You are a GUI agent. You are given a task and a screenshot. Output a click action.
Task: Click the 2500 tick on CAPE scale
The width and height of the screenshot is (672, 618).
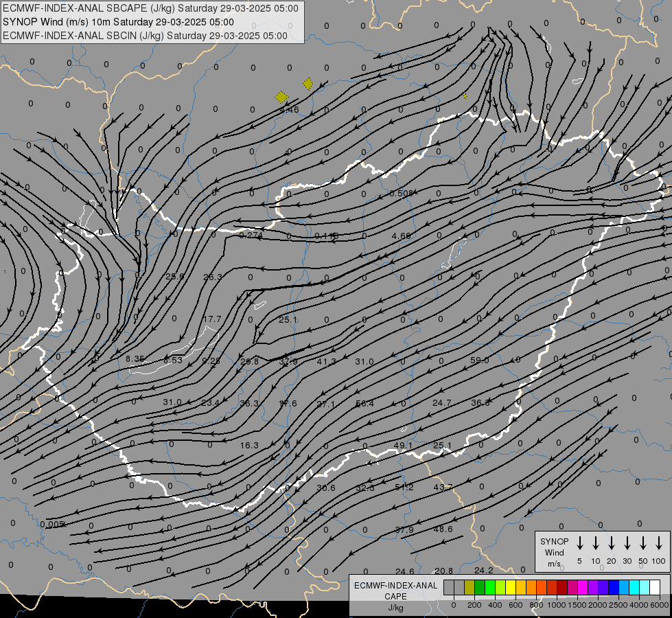(618, 605)
